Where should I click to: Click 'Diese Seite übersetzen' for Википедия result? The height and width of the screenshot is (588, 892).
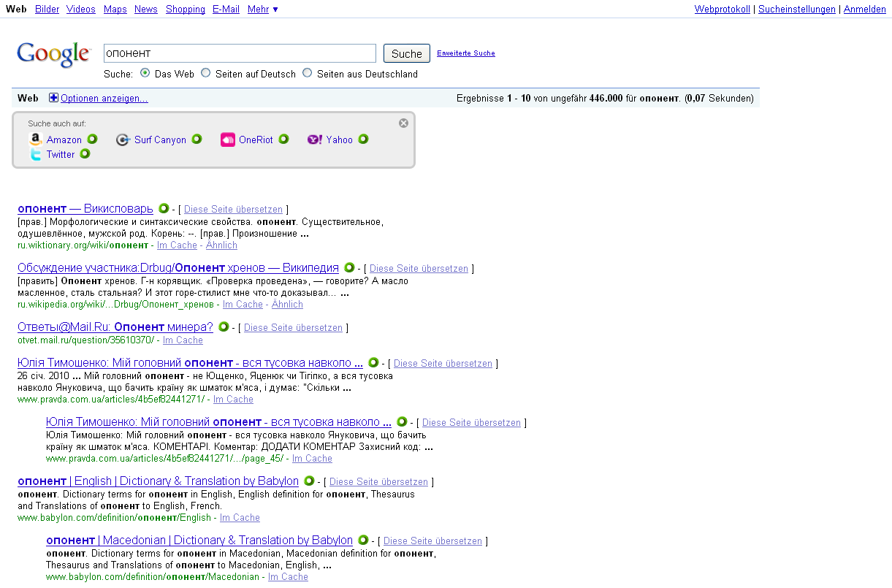419,269
